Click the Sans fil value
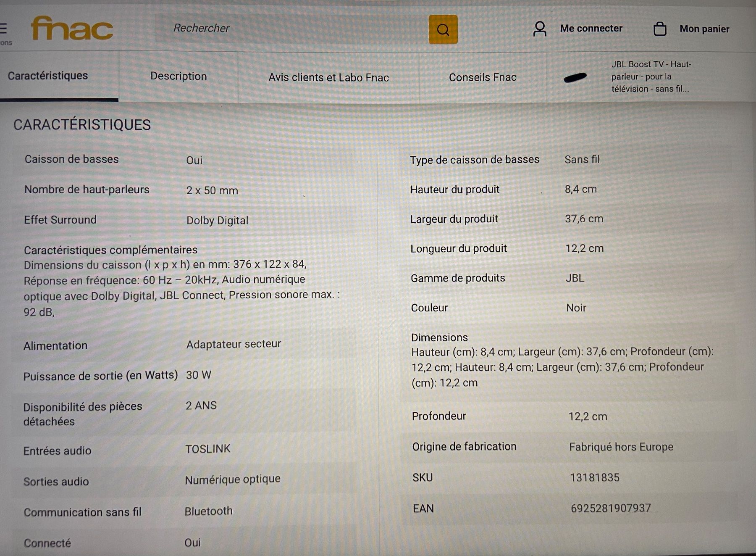This screenshot has height=556, width=756. pos(582,159)
